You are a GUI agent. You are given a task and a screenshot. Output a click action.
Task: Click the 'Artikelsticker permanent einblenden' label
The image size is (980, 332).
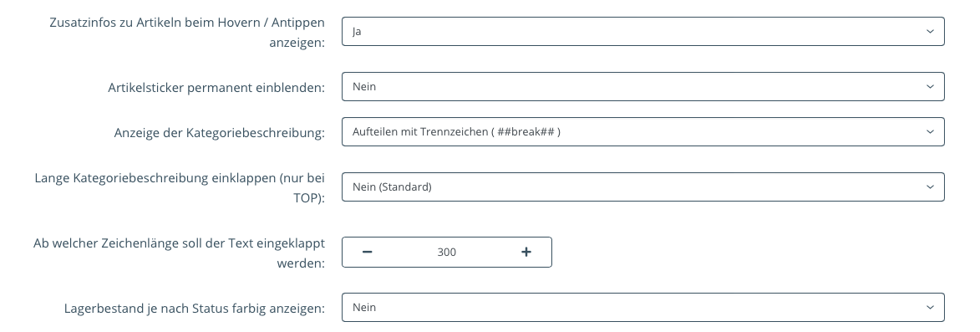(216, 88)
